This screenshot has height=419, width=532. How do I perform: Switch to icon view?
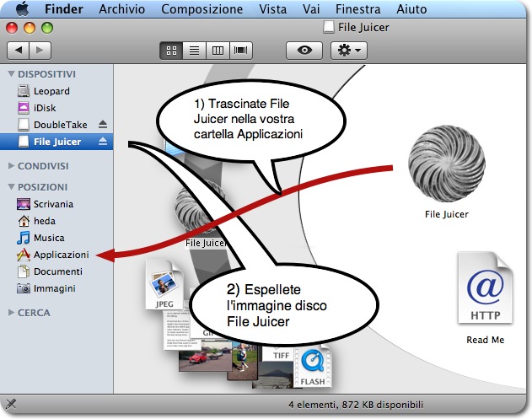171,51
